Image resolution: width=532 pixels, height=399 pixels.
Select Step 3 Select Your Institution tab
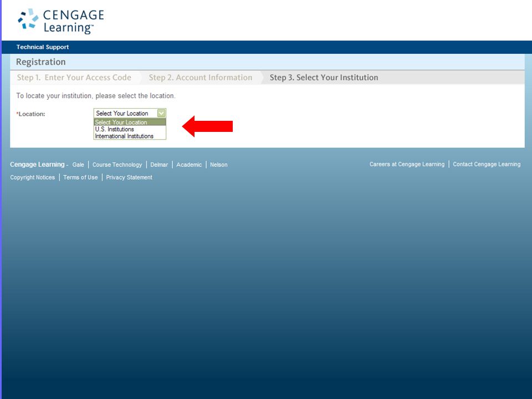point(324,78)
